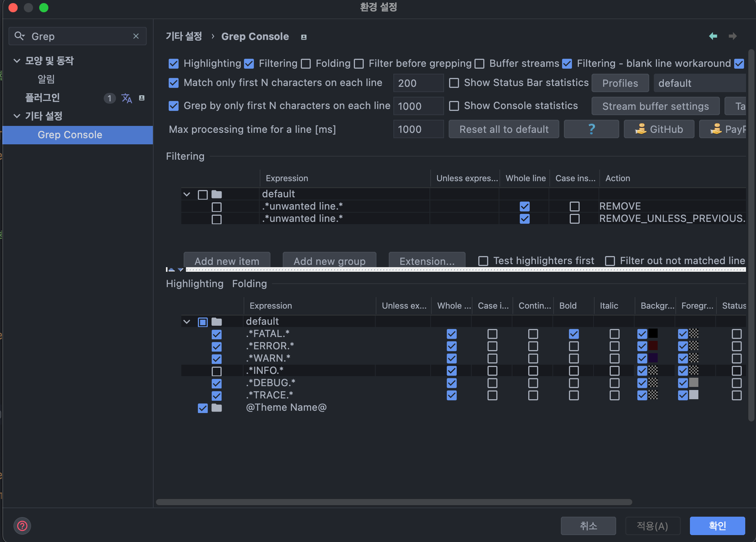Click the translation icon beside 플러그인

(x=126, y=98)
